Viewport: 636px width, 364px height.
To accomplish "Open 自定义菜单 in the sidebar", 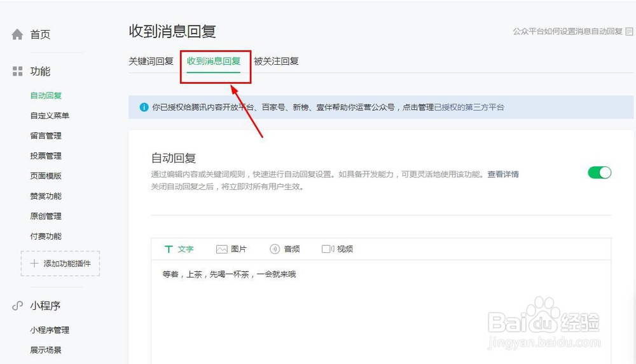I will point(50,116).
